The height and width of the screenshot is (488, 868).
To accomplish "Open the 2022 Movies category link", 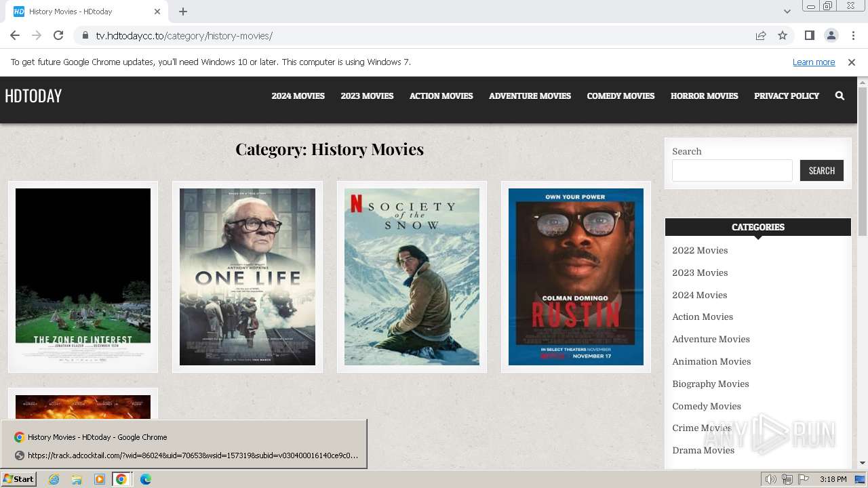I will (700, 250).
